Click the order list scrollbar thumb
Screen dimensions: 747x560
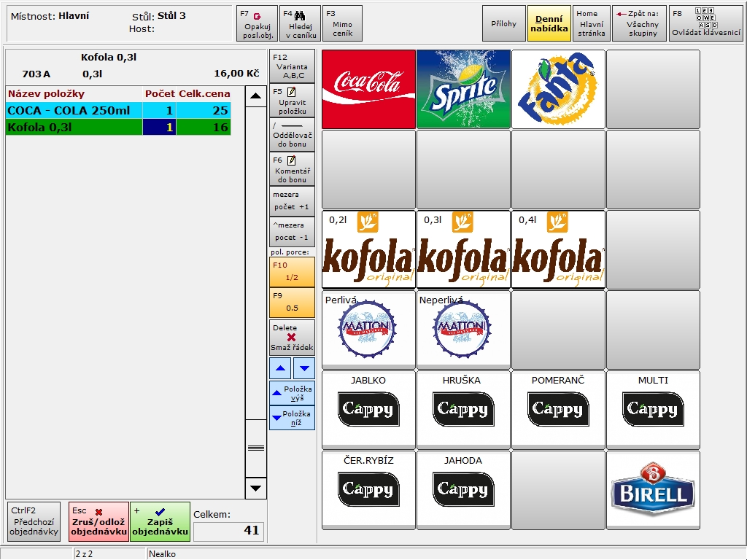point(256,448)
